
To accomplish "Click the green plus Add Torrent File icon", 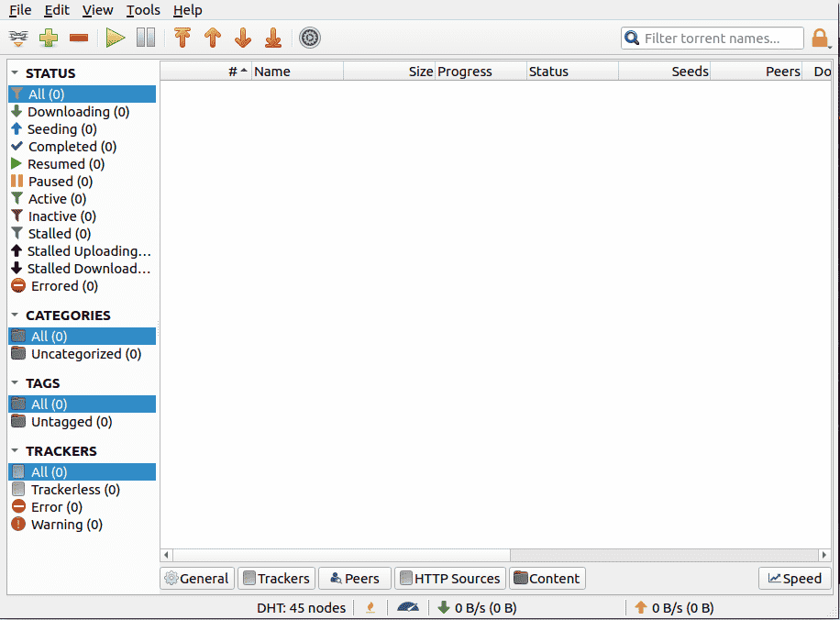I will [x=49, y=38].
